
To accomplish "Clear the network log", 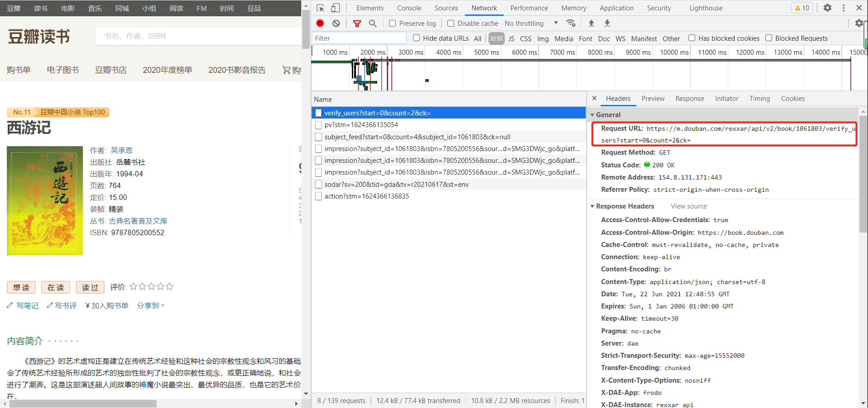I will tap(336, 23).
